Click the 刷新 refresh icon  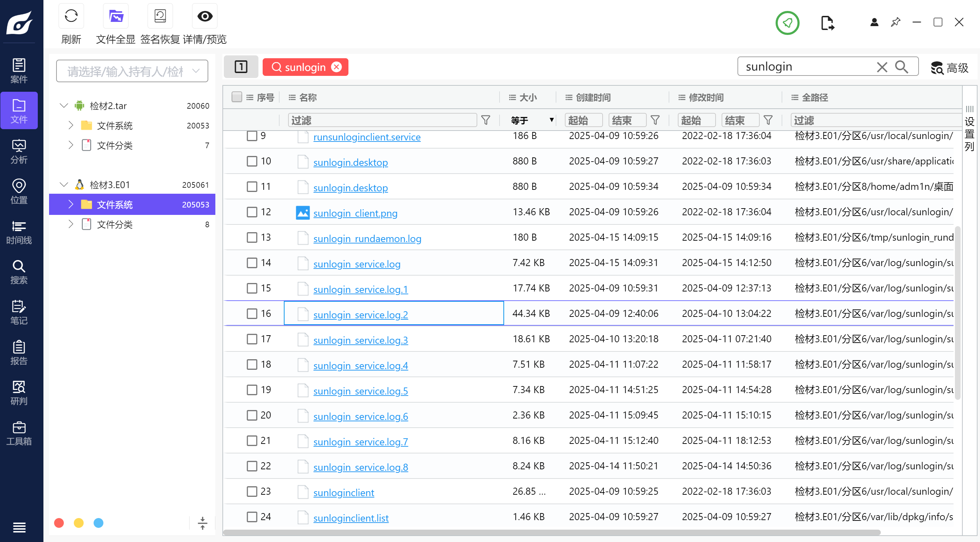coord(71,16)
